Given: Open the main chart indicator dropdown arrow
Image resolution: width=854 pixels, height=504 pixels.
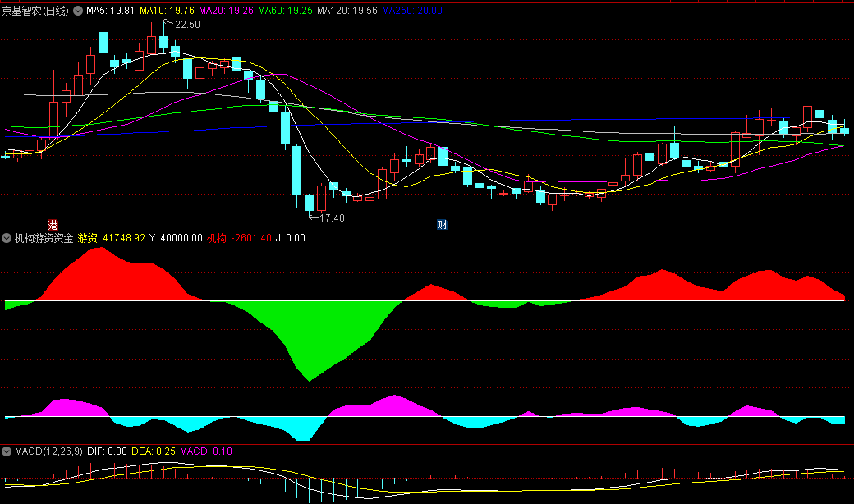Looking at the screenshot, I should pos(78,11).
